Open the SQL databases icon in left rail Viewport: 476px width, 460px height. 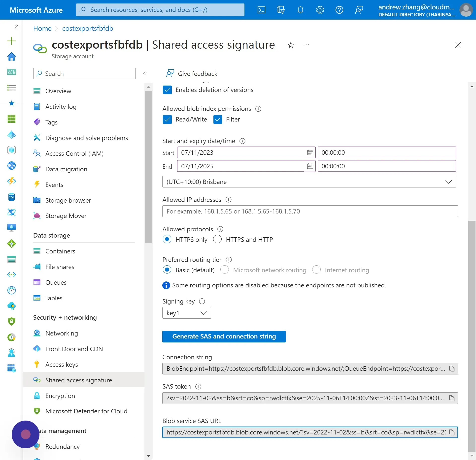(11, 197)
